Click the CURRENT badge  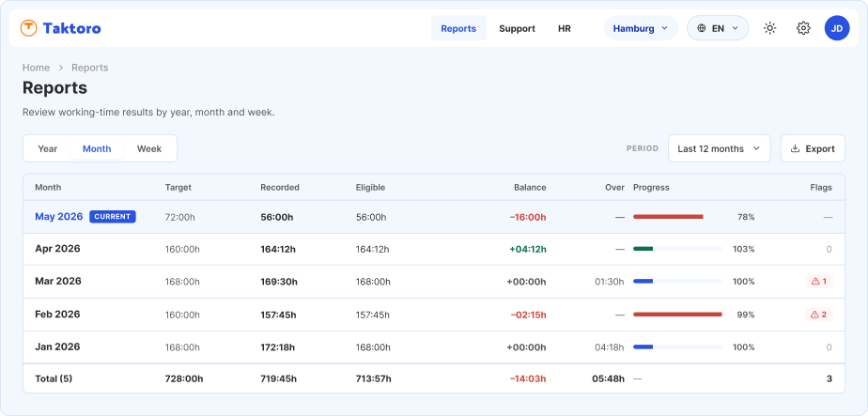[x=113, y=216]
